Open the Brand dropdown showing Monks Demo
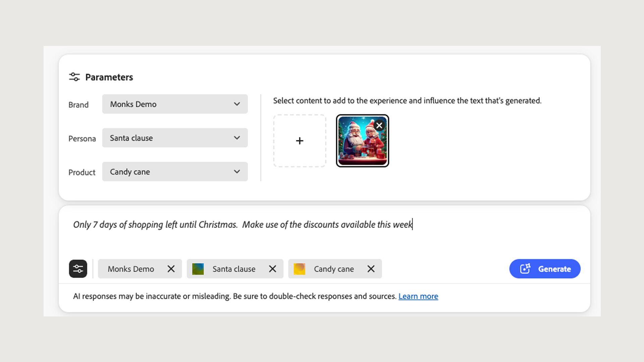Viewport: 644px width, 362px height. [x=175, y=104]
